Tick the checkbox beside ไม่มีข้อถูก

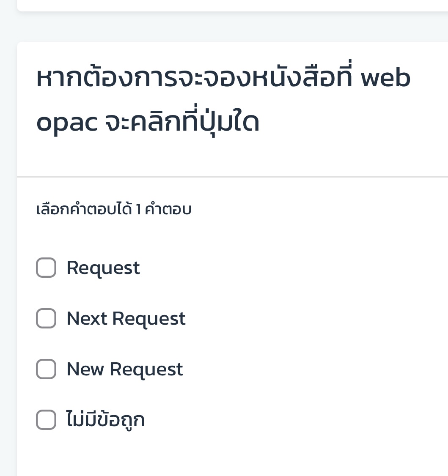tap(46, 420)
